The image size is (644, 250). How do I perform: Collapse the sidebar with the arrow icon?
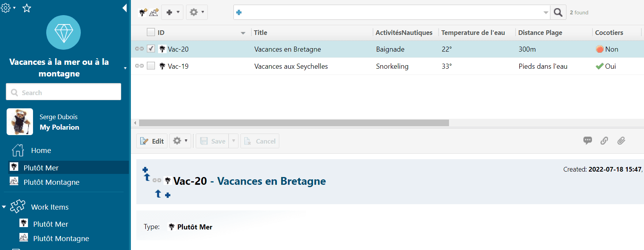point(124,8)
